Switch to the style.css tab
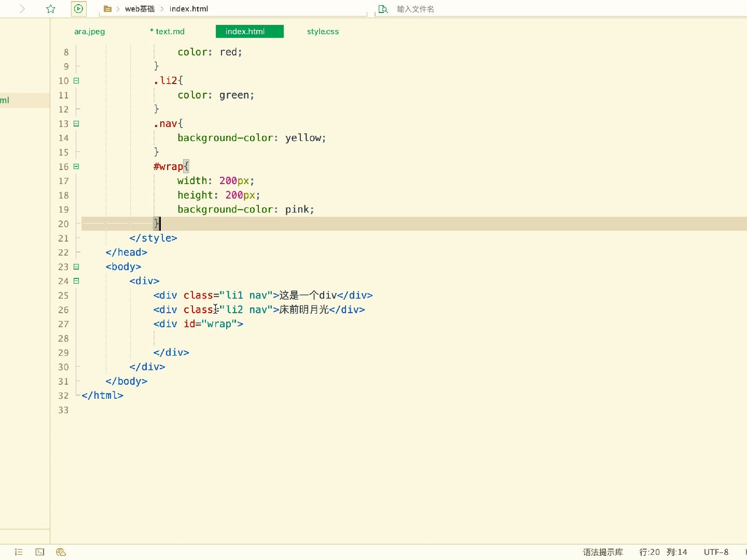Image resolution: width=747 pixels, height=560 pixels. point(323,32)
